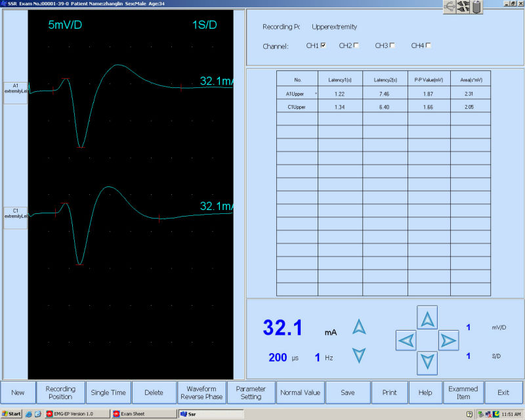Click the Latency2(s) column header
The height and width of the screenshot is (420, 525).
pyautogui.click(x=385, y=79)
